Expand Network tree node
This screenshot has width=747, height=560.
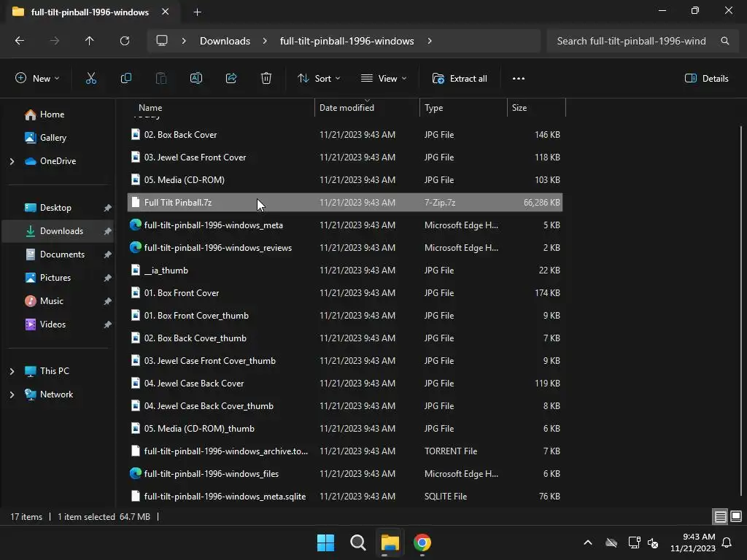coord(12,394)
